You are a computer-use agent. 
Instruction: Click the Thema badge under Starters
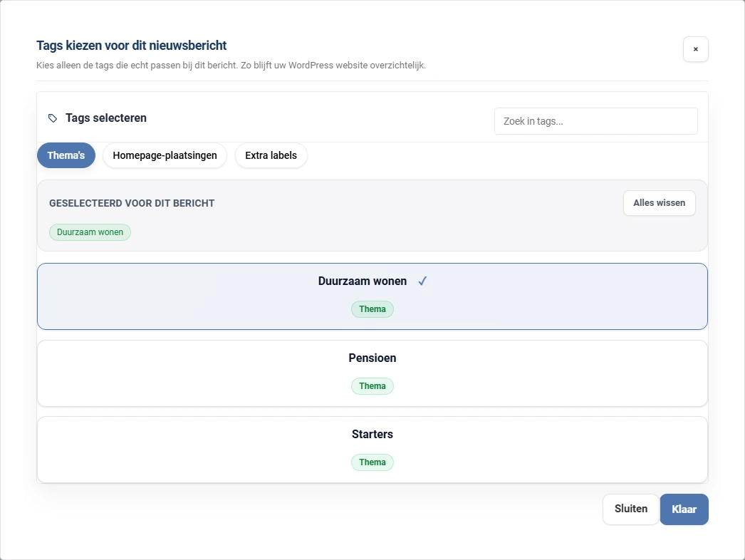[x=372, y=462]
